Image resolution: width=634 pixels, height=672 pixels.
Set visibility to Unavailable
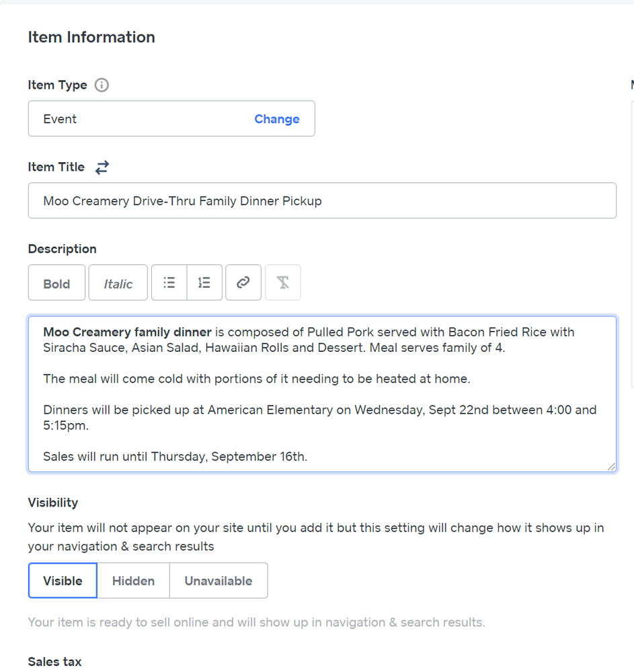[x=219, y=581]
